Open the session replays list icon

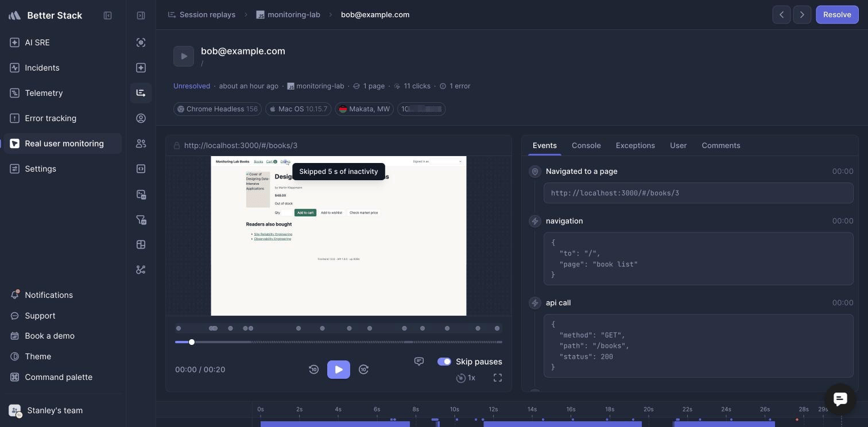[141, 93]
